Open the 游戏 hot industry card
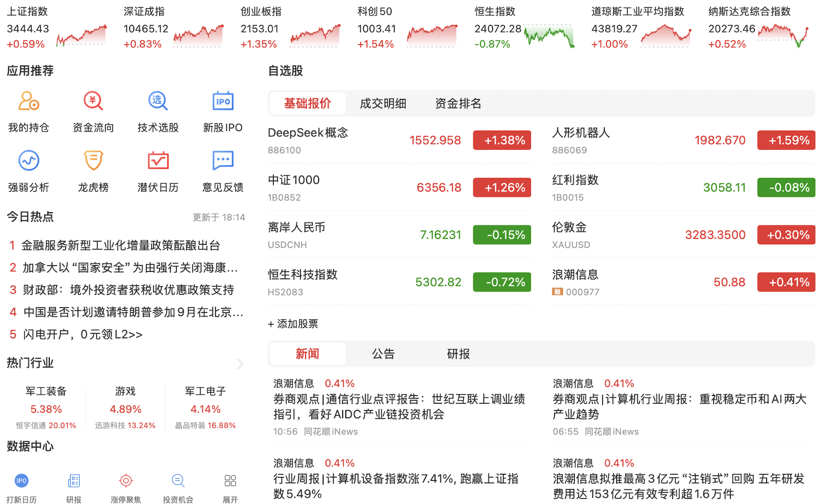This screenshot has width=819, height=504. [x=125, y=407]
